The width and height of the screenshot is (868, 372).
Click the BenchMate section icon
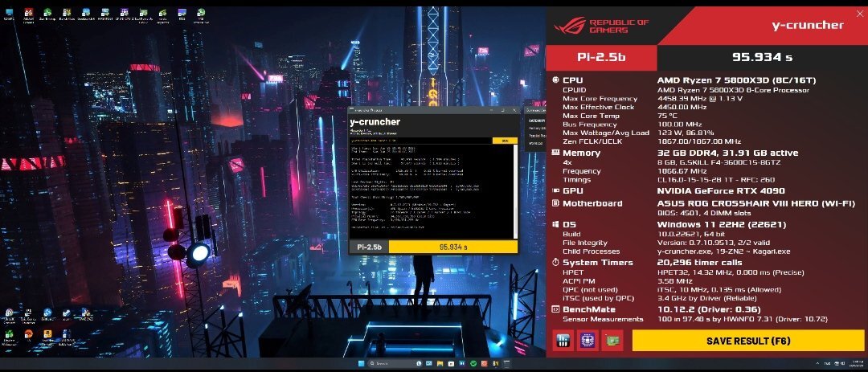point(556,309)
